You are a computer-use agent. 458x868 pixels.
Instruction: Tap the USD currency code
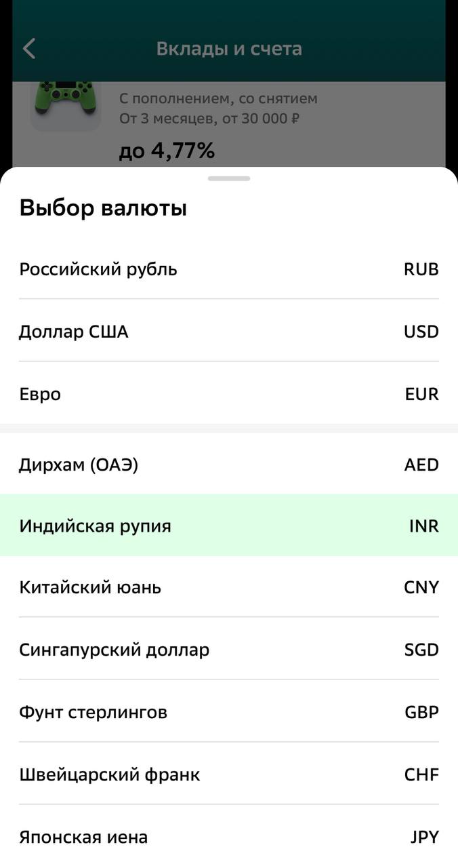(x=421, y=332)
